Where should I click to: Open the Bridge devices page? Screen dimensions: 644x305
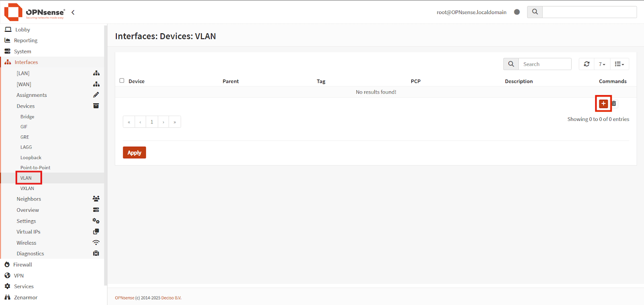pyautogui.click(x=27, y=117)
